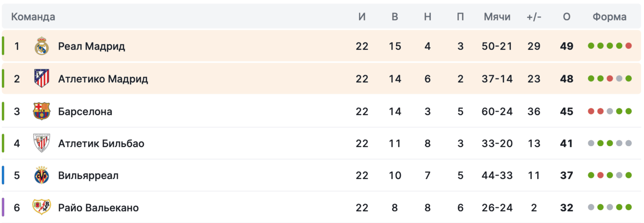Screen dimensions: 644x223
Task: Click the last green form dot for Villarreal
Action: tap(628, 175)
